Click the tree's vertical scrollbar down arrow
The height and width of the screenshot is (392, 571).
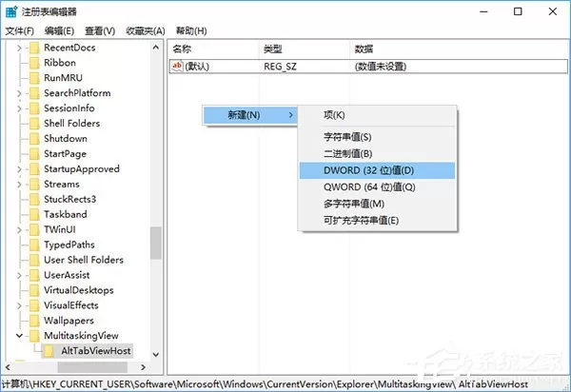coord(156,355)
